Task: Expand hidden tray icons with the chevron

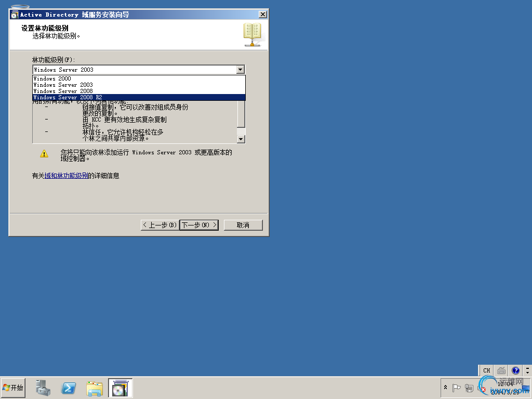Action: pyautogui.click(x=446, y=388)
